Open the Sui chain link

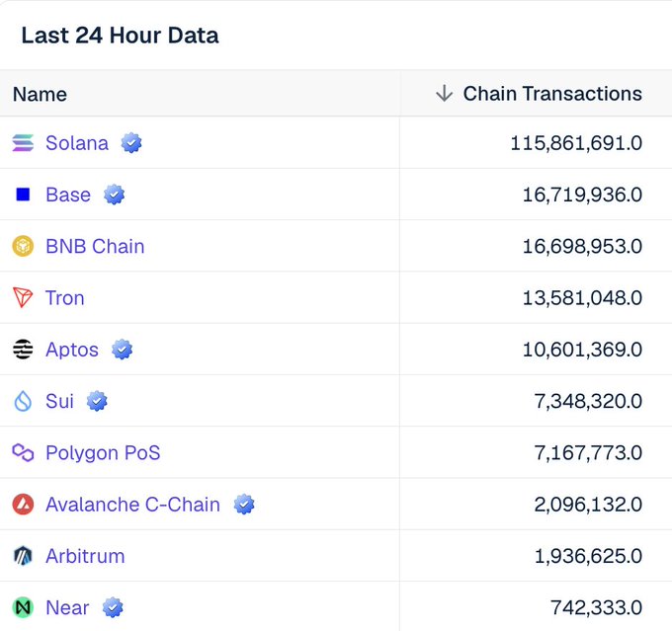tap(59, 401)
